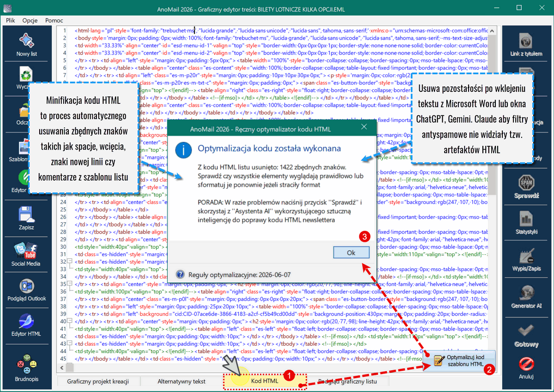The width and height of the screenshot is (554, 392).
Task: Switch to Graficzny projekt kreacji tab
Action: [x=97, y=381]
